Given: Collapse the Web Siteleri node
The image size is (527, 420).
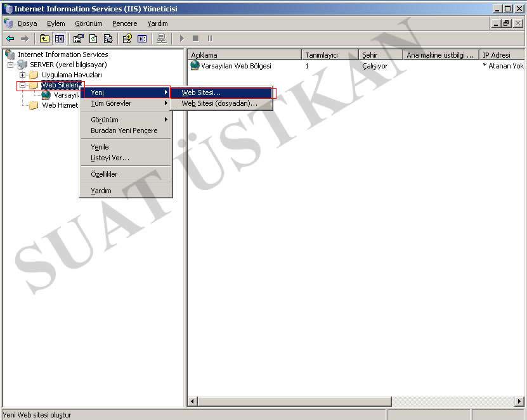Looking at the screenshot, I should (23, 85).
